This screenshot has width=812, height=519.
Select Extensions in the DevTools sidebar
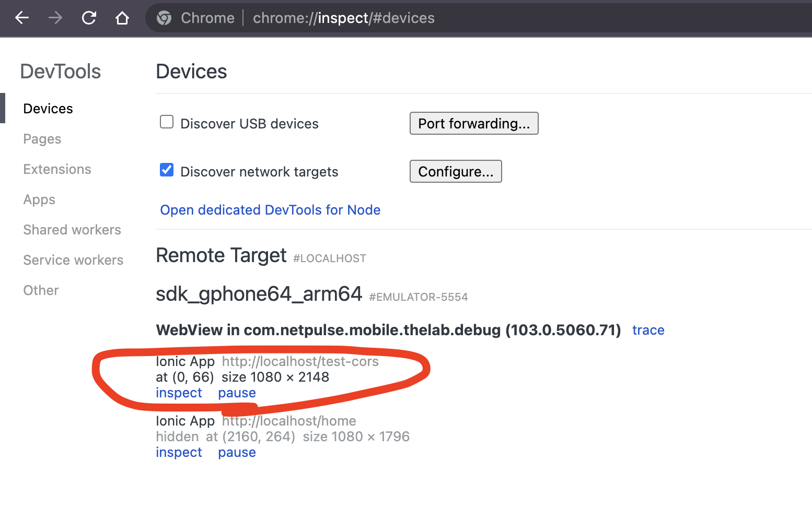(x=56, y=169)
